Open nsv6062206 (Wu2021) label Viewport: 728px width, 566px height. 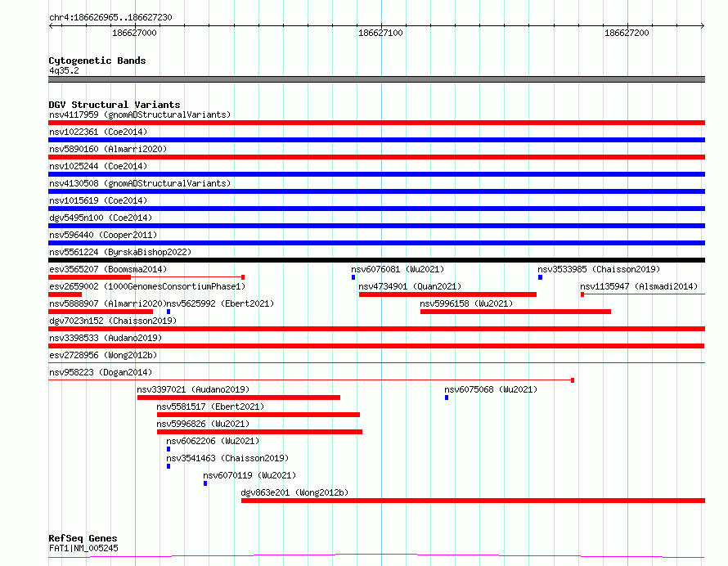(x=213, y=441)
